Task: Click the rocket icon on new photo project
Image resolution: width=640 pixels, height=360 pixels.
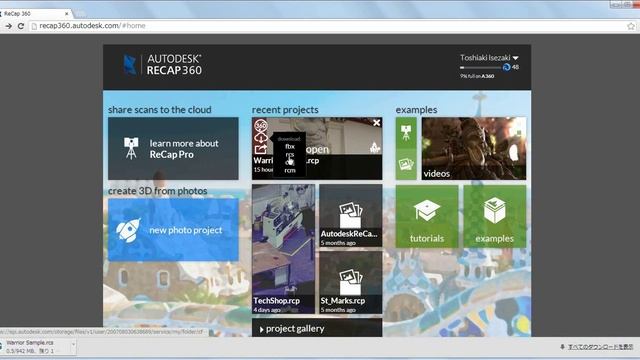Action: (x=128, y=230)
